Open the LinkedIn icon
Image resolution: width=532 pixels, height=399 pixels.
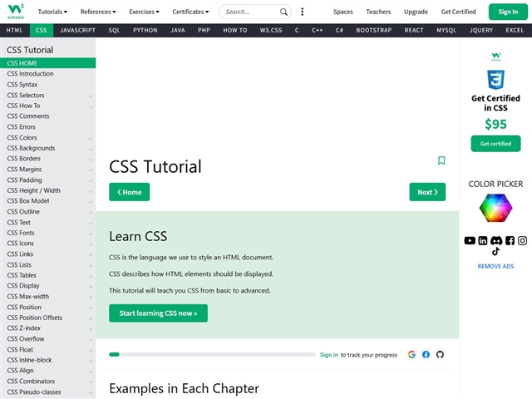coord(482,240)
